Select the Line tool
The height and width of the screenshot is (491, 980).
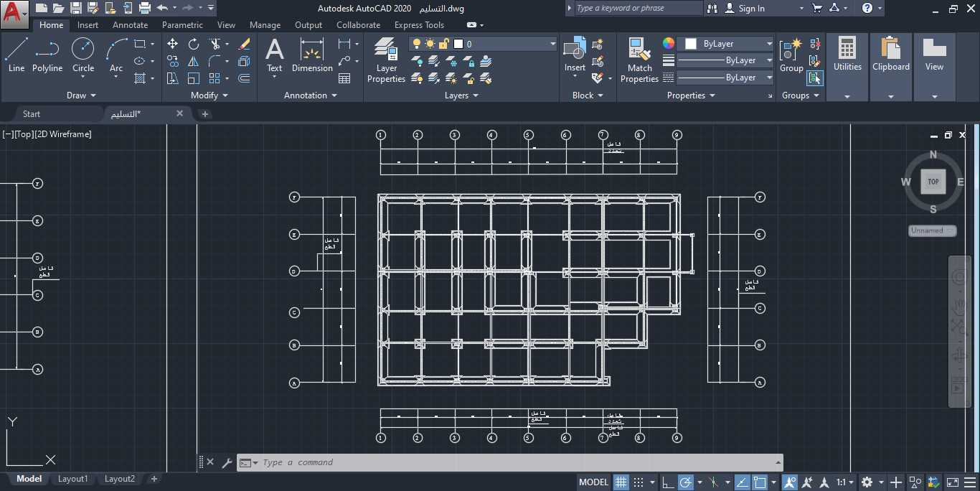pyautogui.click(x=16, y=57)
